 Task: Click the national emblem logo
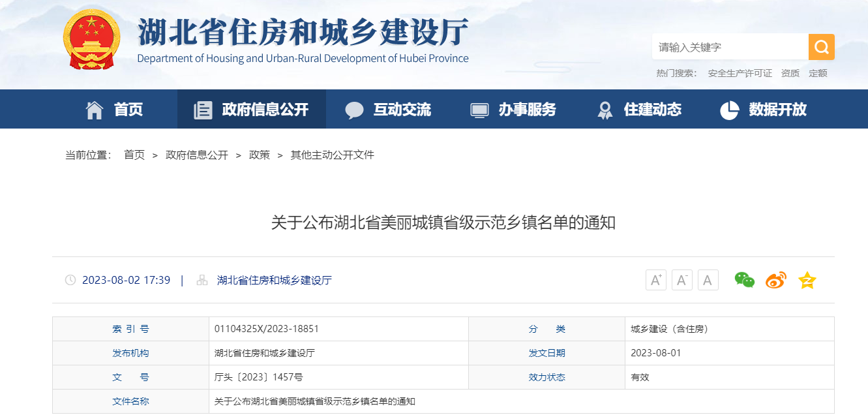91,39
